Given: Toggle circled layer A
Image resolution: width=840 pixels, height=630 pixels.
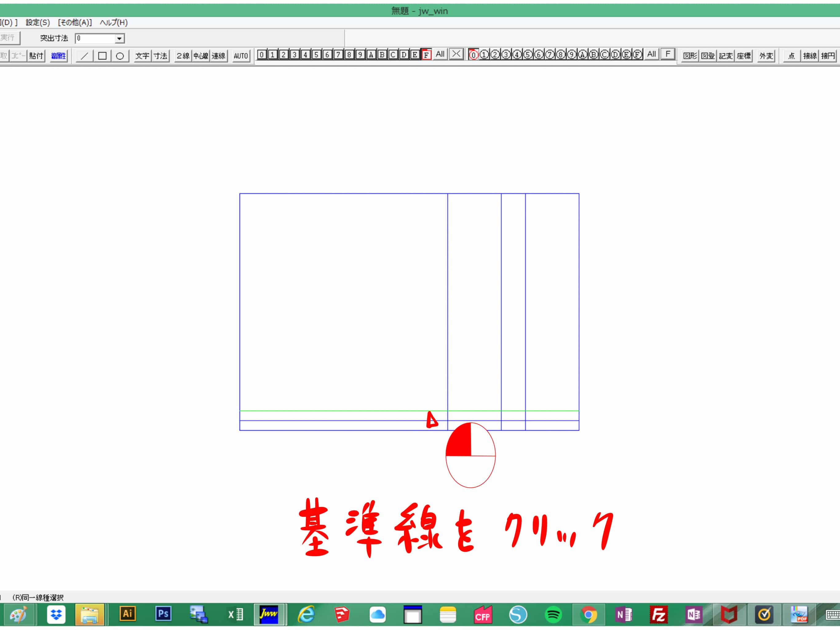Looking at the screenshot, I should (583, 55).
